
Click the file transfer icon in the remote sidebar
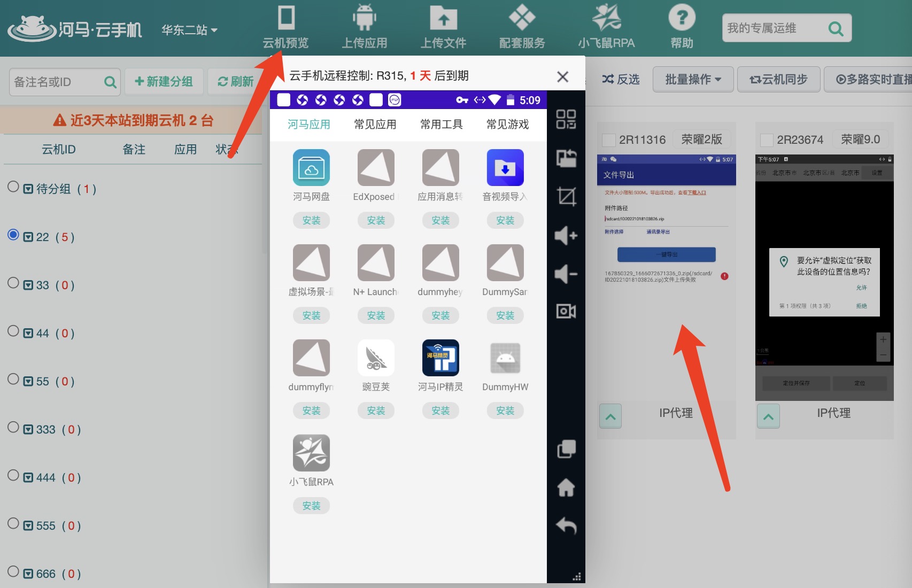tap(566, 158)
